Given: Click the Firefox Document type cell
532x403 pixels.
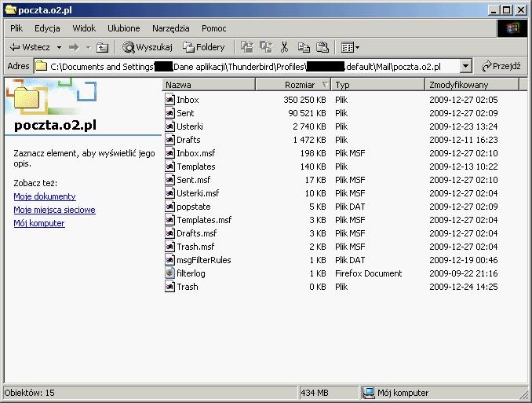Looking at the screenshot, I should click(x=368, y=273).
